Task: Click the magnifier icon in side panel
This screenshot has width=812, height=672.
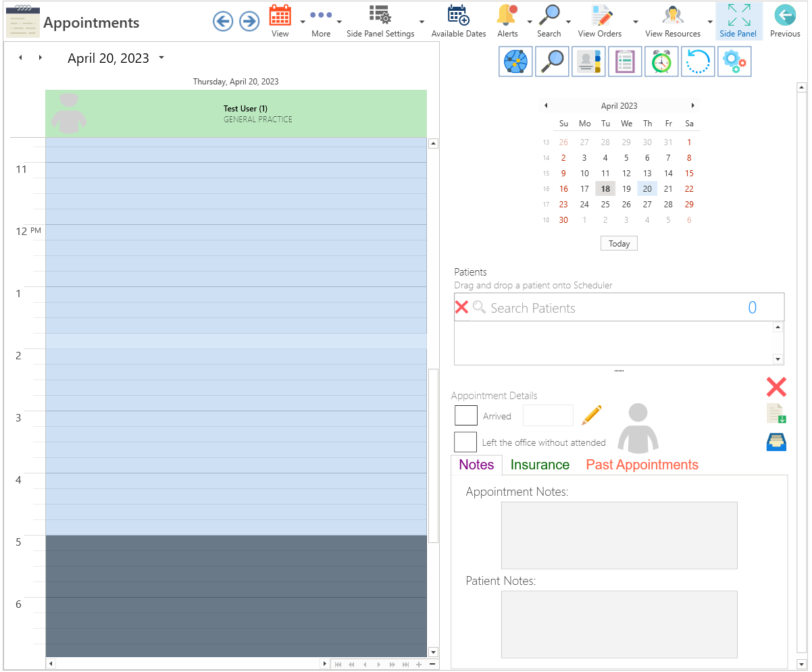Action: 552,61
